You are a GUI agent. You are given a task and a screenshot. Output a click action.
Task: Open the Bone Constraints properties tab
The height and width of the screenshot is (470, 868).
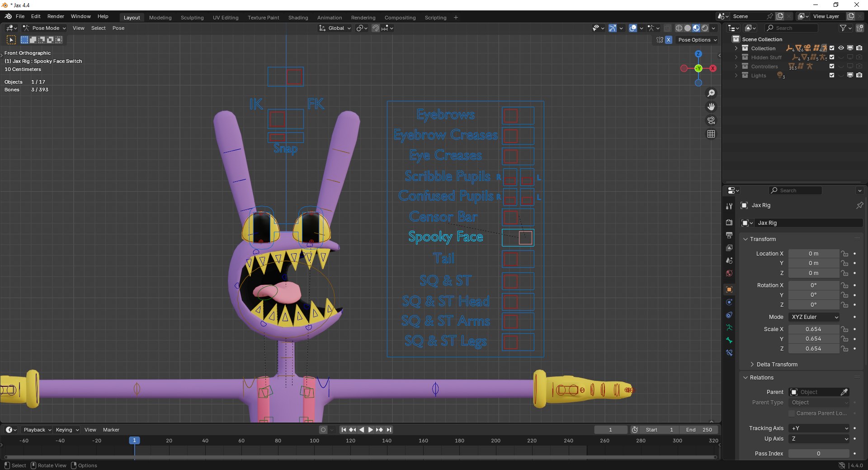click(x=729, y=353)
